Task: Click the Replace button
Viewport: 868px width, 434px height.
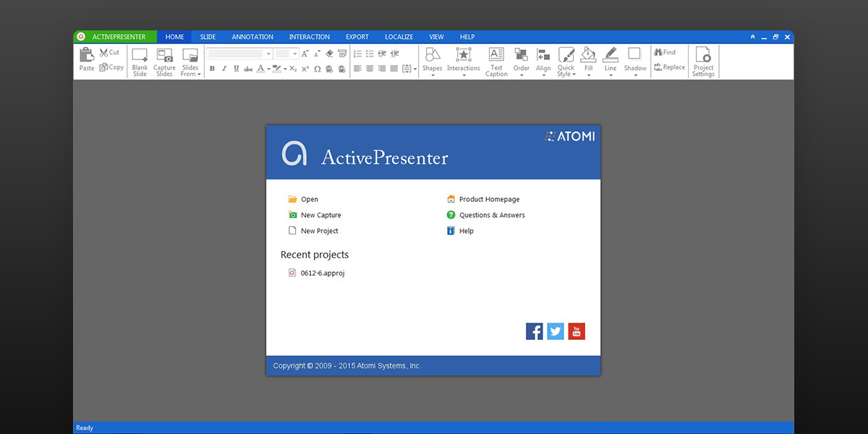Action: click(669, 67)
